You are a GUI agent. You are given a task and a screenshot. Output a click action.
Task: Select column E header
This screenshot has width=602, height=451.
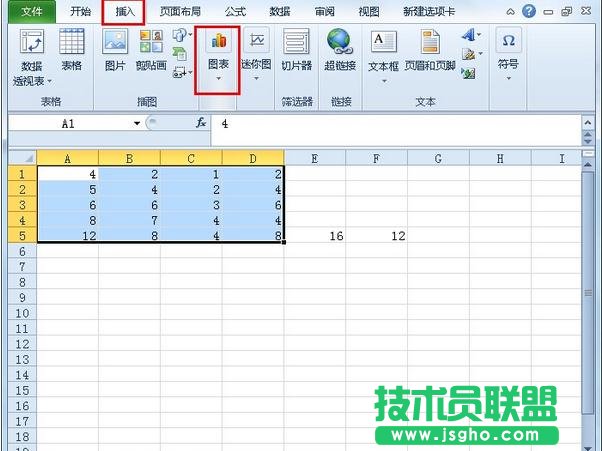[315, 158]
